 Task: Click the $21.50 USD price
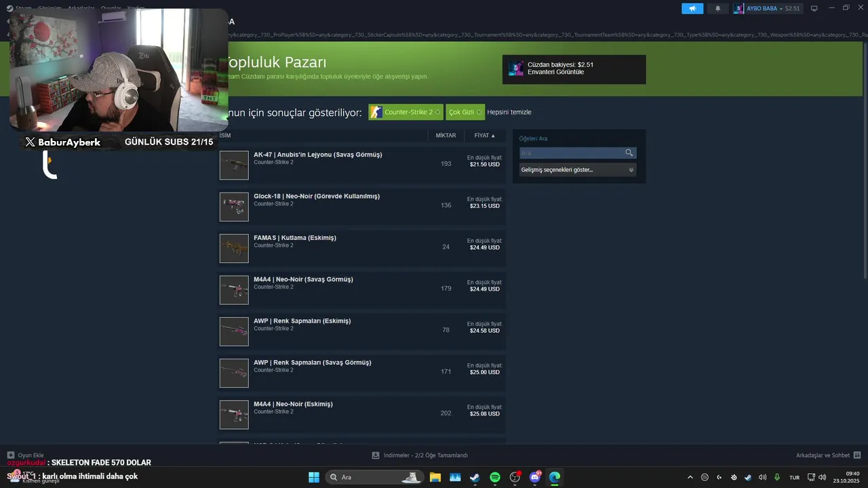coord(485,165)
